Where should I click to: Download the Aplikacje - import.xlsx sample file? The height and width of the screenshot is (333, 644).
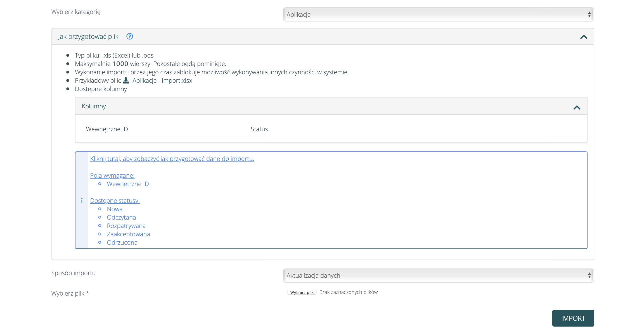(x=162, y=80)
